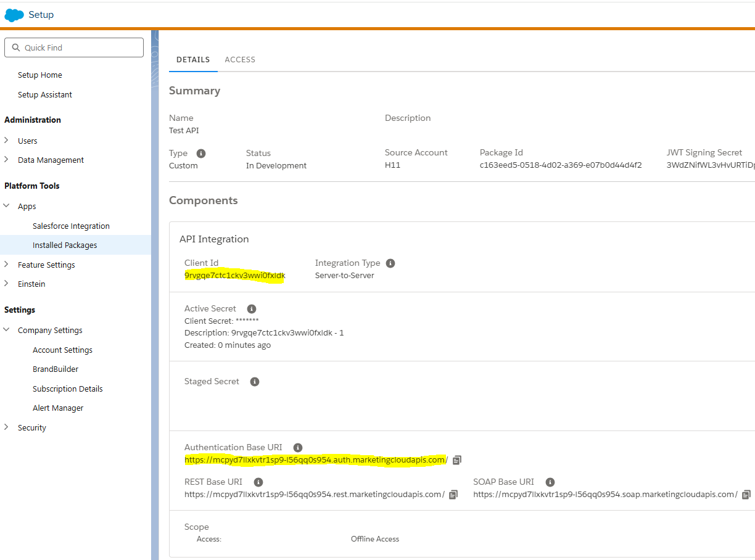
Task: Copy the Authentication Base URI
Action: coord(456,460)
